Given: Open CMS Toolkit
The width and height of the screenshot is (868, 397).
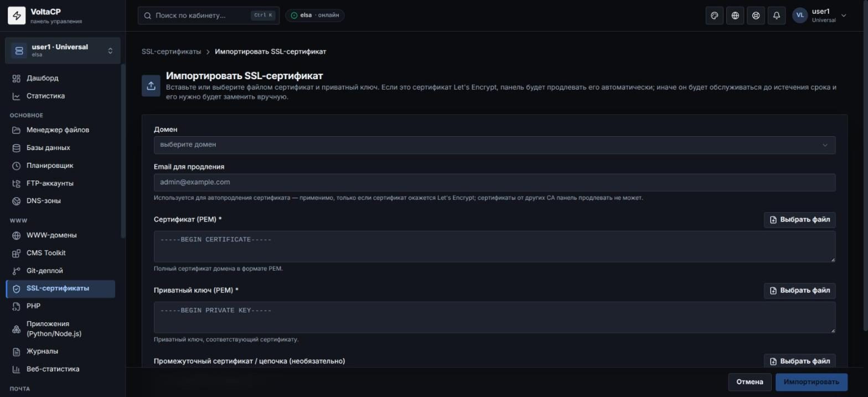Looking at the screenshot, I should pos(60,253).
